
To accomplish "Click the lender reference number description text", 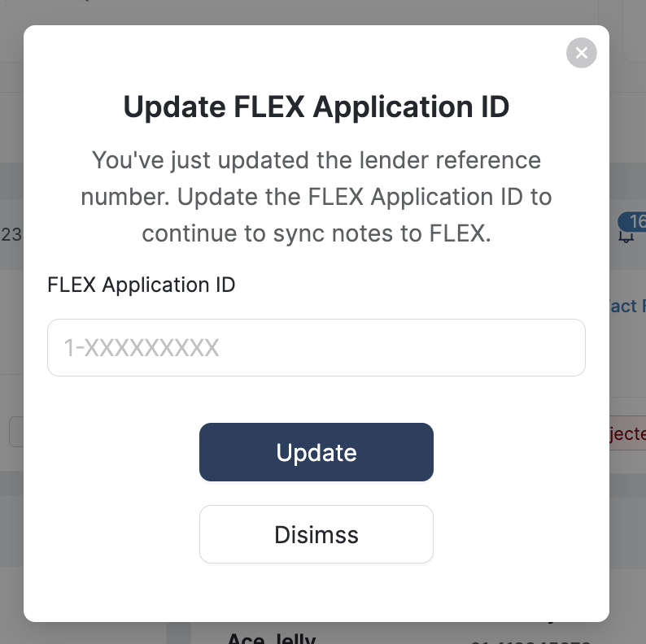I will (x=316, y=197).
